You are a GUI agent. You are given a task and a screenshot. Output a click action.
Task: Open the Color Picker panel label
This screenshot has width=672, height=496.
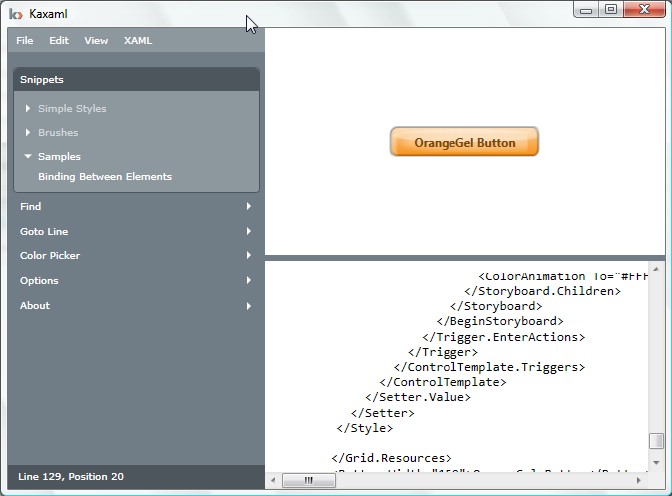pyautogui.click(x=50, y=256)
